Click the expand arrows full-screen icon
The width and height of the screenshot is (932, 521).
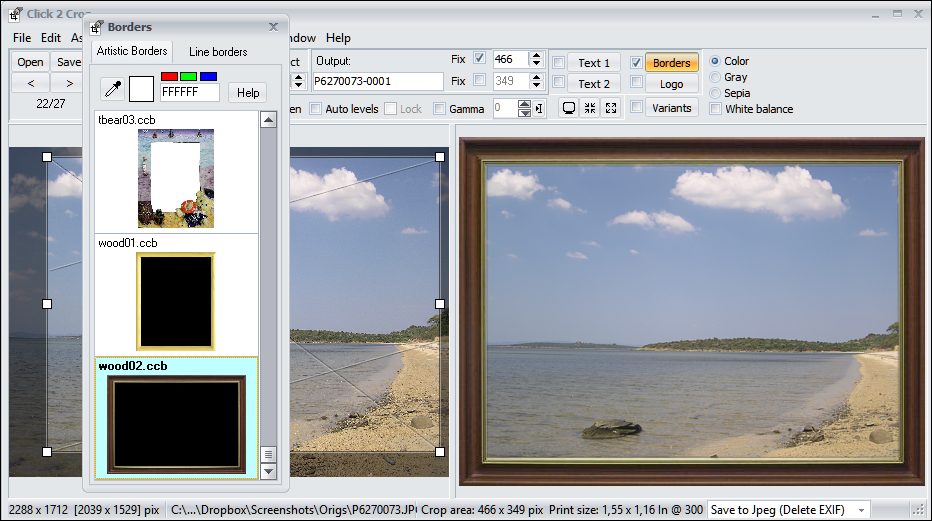click(610, 108)
